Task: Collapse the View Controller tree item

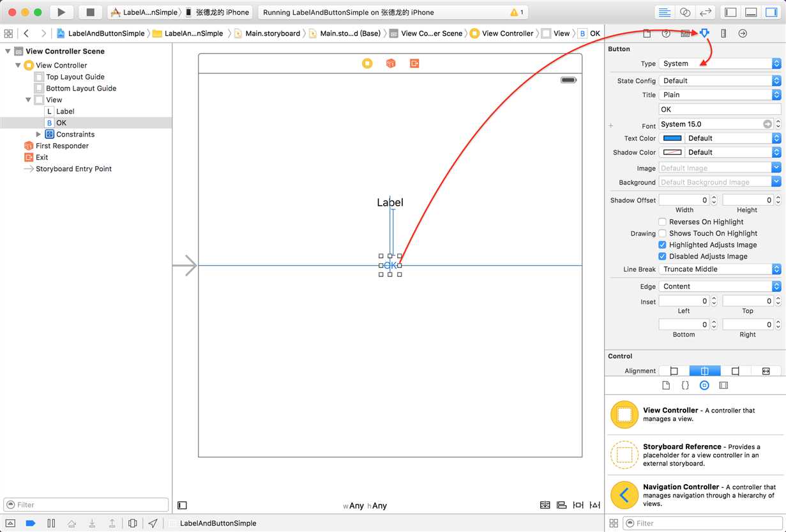Action: [x=18, y=65]
